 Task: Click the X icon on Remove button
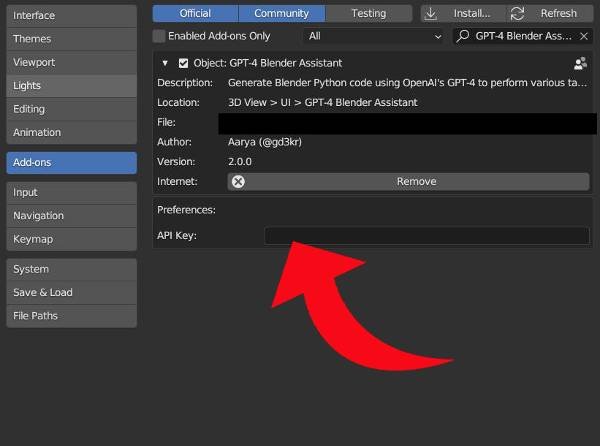pos(238,181)
